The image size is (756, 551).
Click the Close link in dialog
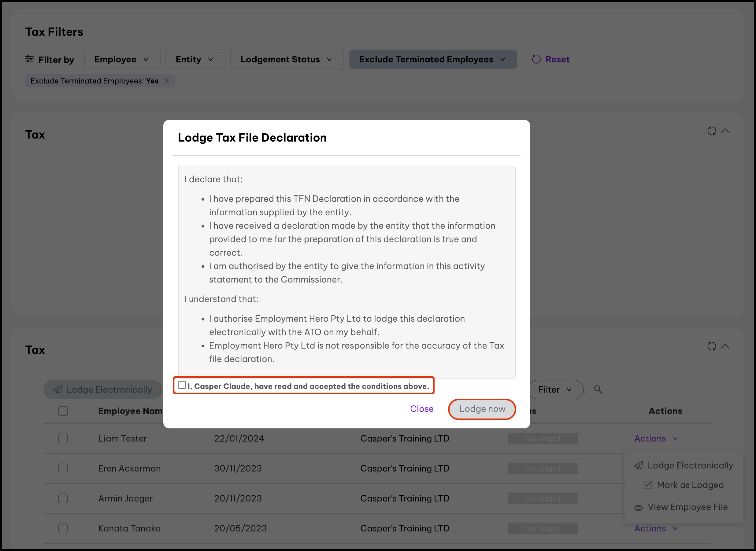(422, 409)
